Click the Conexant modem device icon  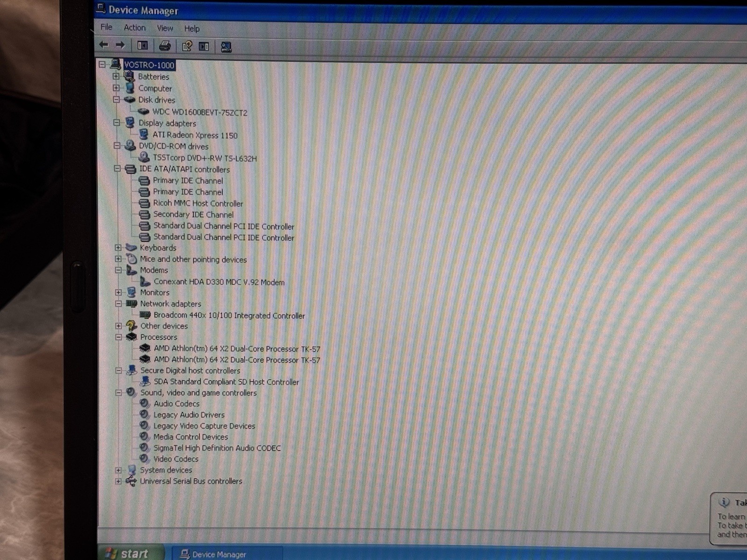(145, 281)
